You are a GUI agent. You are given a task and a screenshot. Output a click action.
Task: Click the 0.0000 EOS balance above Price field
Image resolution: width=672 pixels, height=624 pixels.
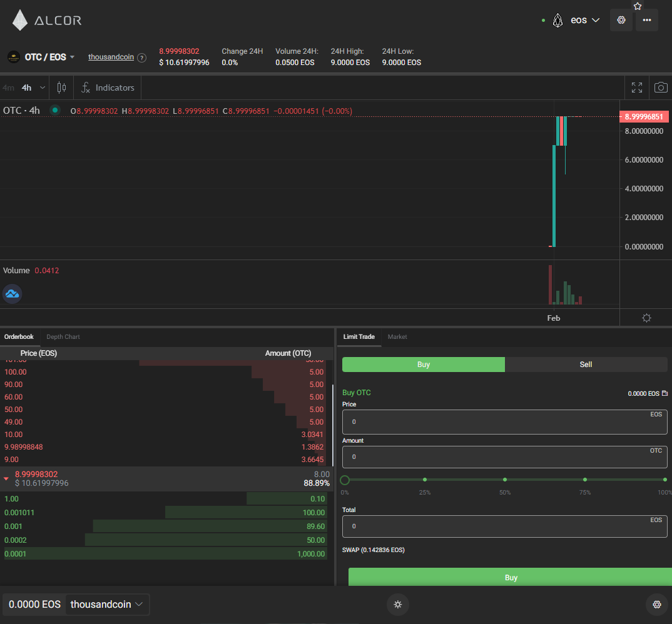click(643, 393)
